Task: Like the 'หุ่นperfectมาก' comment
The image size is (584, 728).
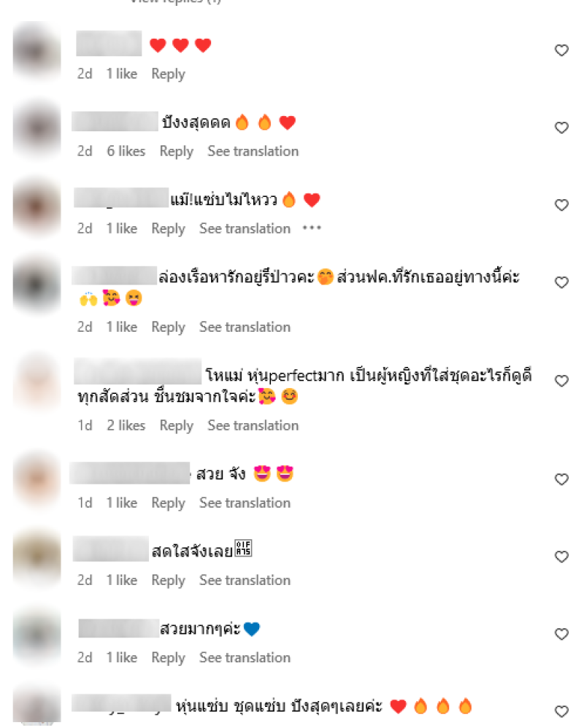Action: pos(561,382)
